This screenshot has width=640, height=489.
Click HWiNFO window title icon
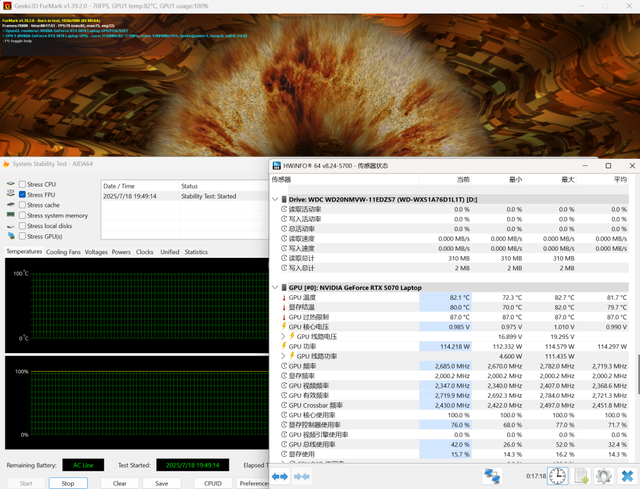tap(277, 165)
